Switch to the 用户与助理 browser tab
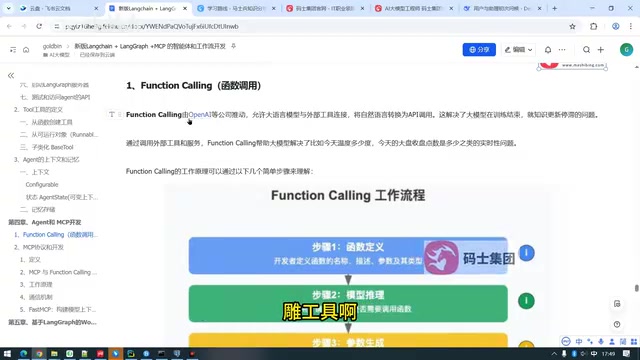The height and width of the screenshot is (360, 640). click(501, 8)
